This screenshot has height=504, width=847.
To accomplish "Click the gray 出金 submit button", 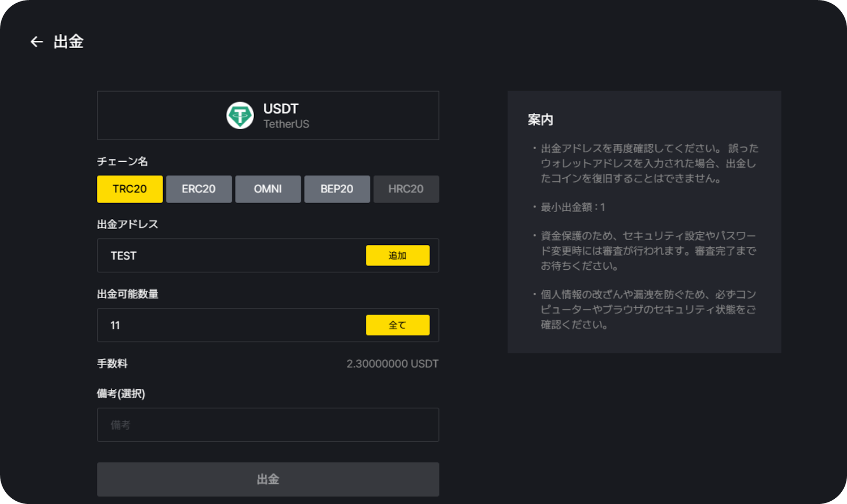I will (x=268, y=479).
